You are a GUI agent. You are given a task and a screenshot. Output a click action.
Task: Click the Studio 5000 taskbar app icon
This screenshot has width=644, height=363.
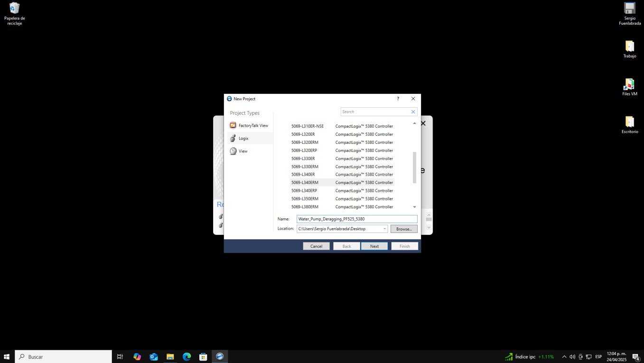[220, 356]
